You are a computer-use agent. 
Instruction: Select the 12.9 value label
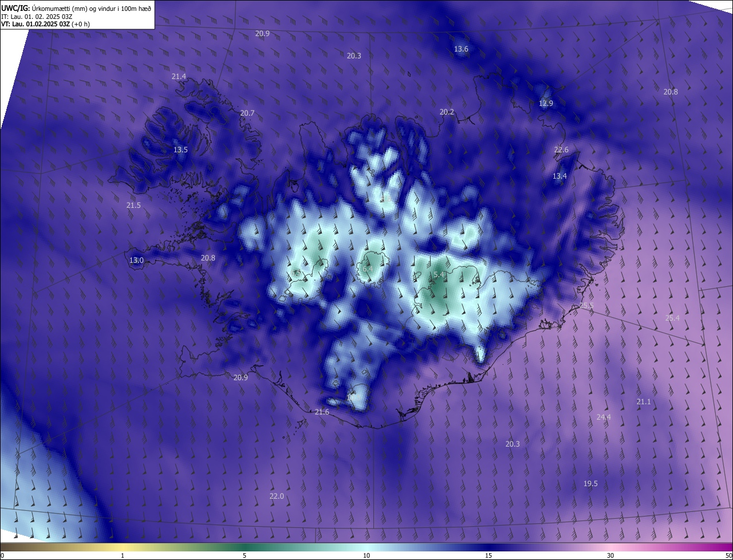(x=546, y=104)
